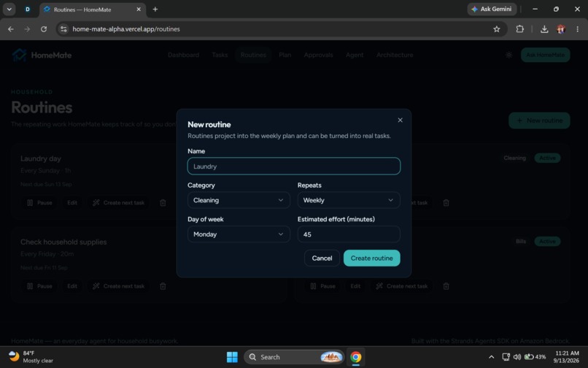Image resolution: width=588 pixels, height=368 pixels.
Task: Open the Repeats dropdown showing Weekly
Action: point(349,200)
